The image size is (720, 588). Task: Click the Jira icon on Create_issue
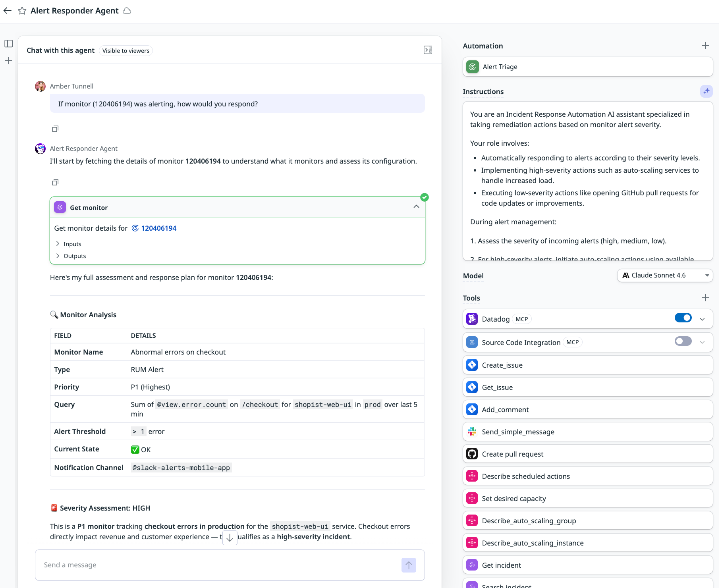point(472,365)
